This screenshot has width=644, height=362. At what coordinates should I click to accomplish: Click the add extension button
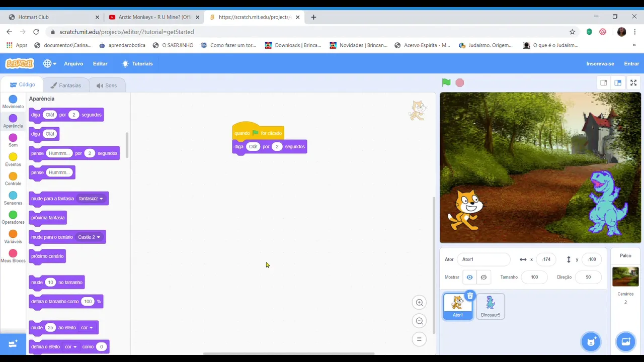click(x=13, y=344)
